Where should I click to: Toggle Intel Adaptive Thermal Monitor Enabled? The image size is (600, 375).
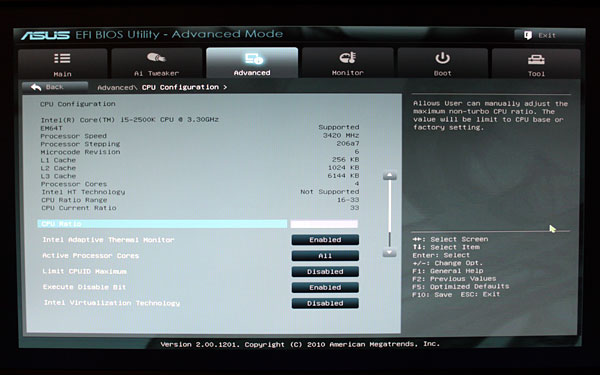coord(325,240)
